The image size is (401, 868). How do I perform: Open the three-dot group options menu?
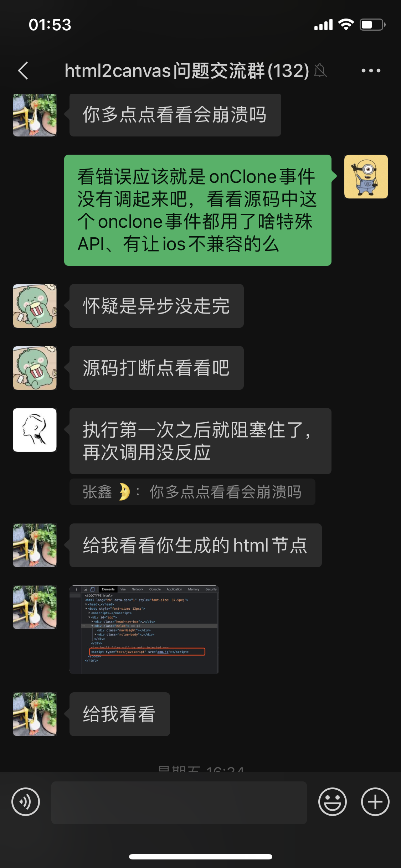coord(371,71)
